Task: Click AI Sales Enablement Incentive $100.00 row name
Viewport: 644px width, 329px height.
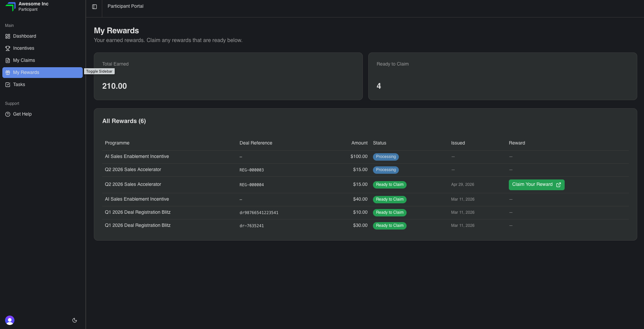Action: (137, 157)
